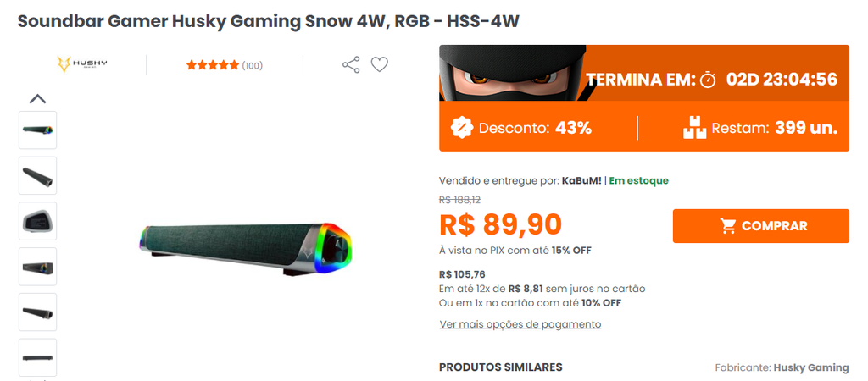This screenshot has width=868, height=381.
Task: Select second angled soundbar thumbnail
Action: [37, 175]
